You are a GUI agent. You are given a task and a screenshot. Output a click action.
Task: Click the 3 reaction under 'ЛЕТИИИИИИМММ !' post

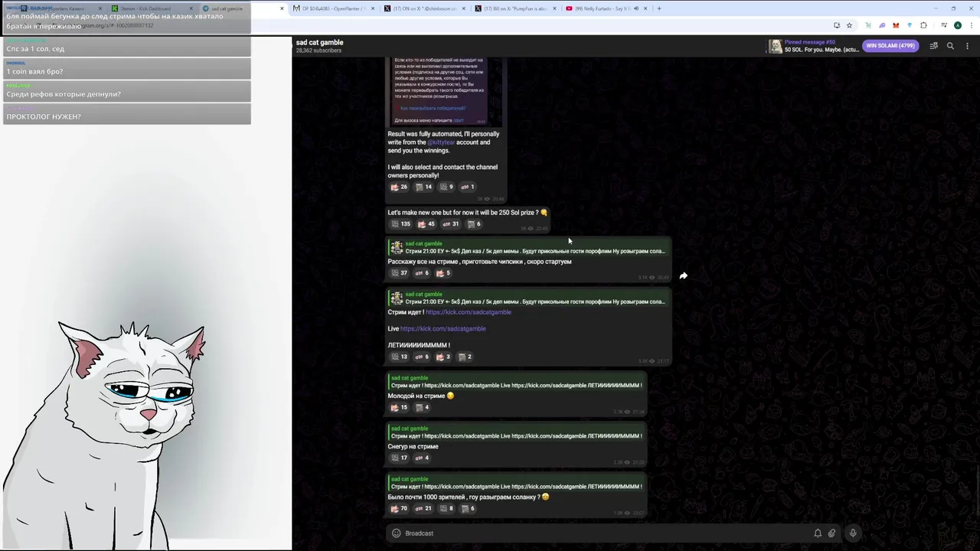443,357
